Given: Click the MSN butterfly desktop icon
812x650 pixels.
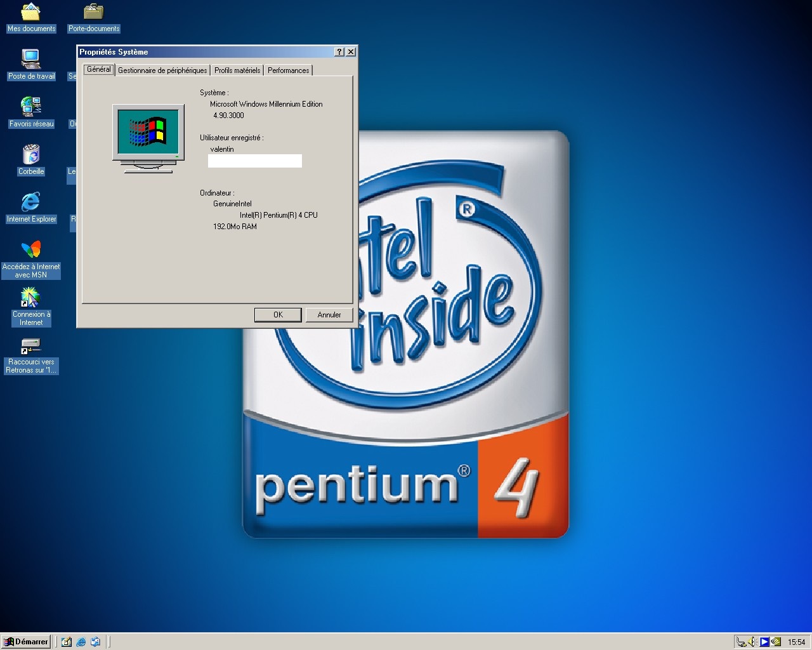Looking at the screenshot, I should 31,249.
